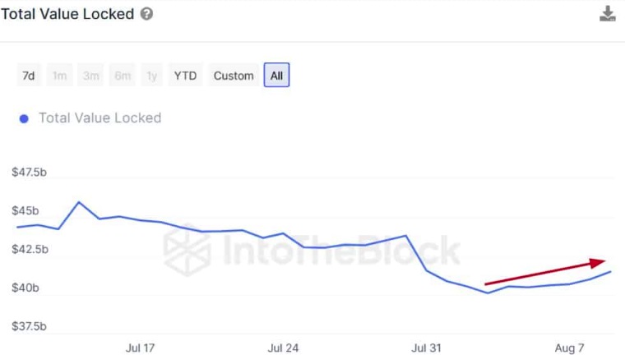
Task: Click the $45b y-axis label
Action: pyautogui.click(x=25, y=210)
